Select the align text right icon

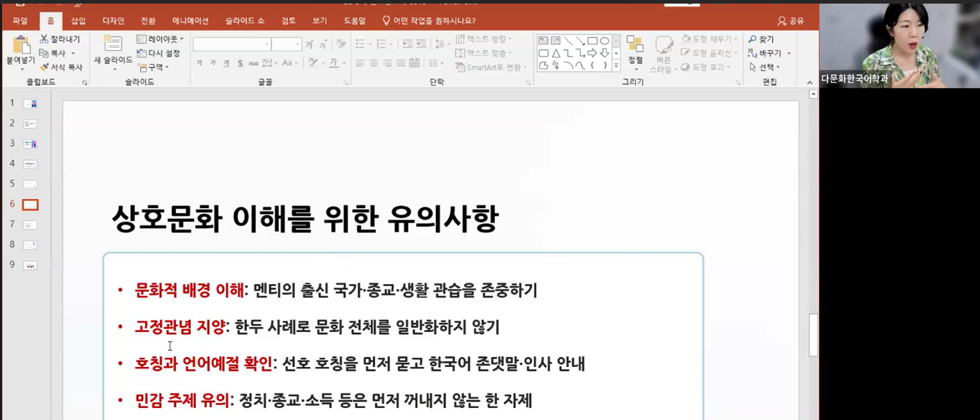[x=388, y=63]
